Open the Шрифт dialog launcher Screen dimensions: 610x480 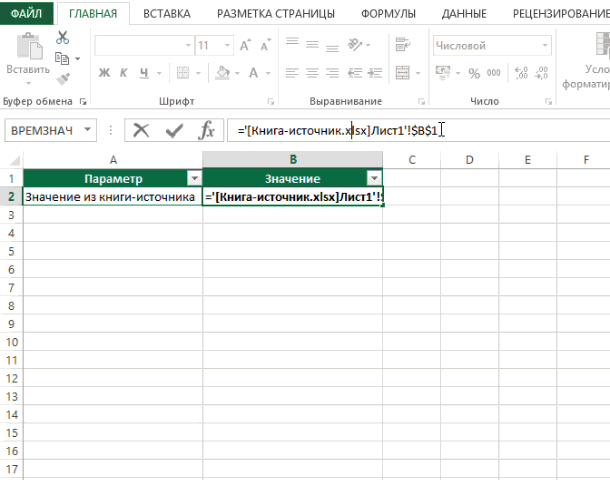271,102
